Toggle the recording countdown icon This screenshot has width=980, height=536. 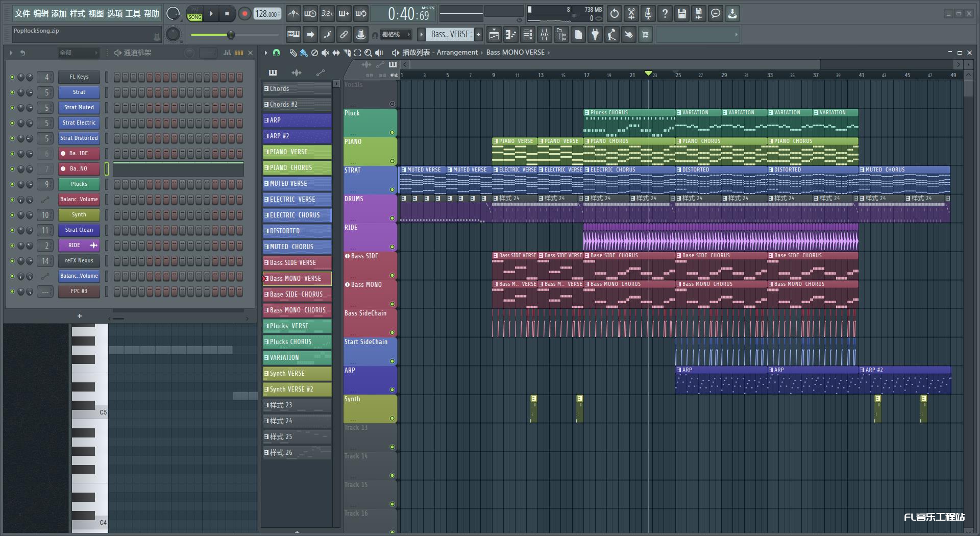pyautogui.click(x=327, y=14)
